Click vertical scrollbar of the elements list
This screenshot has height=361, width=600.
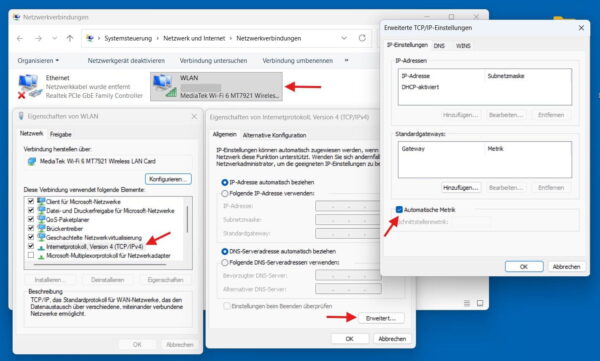[187, 219]
